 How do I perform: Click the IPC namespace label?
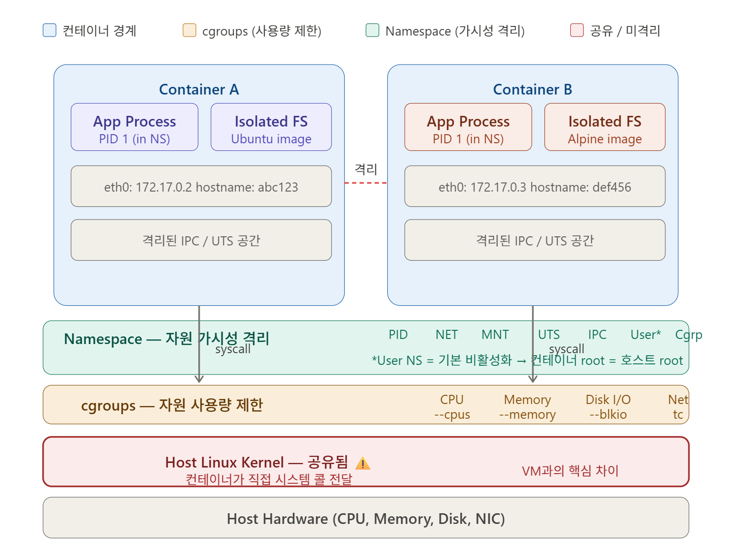[x=597, y=335]
